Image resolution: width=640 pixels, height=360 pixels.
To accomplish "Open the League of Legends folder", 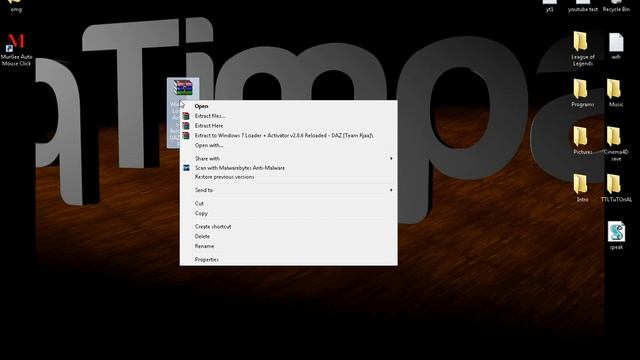I will pyautogui.click(x=582, y=49).
